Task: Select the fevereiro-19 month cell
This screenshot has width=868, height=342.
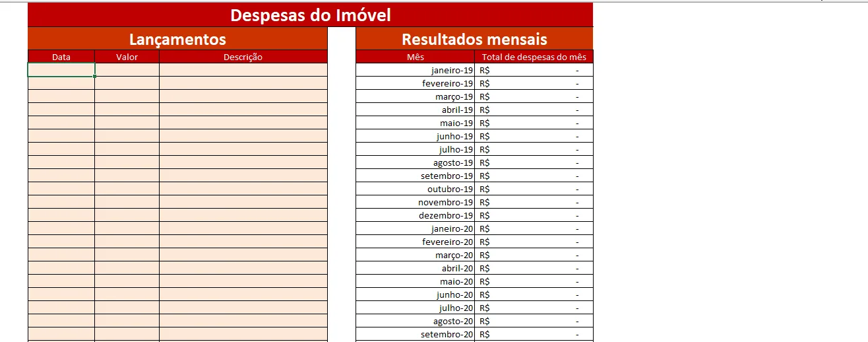Action: tap(416, 83)
